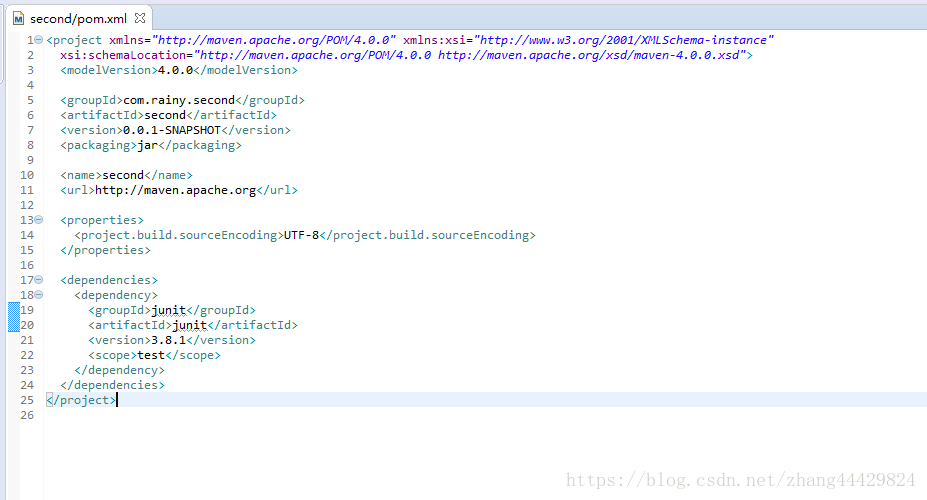
Task: Click closing </dependency> tag on line 23
Action: pos(119,370)
